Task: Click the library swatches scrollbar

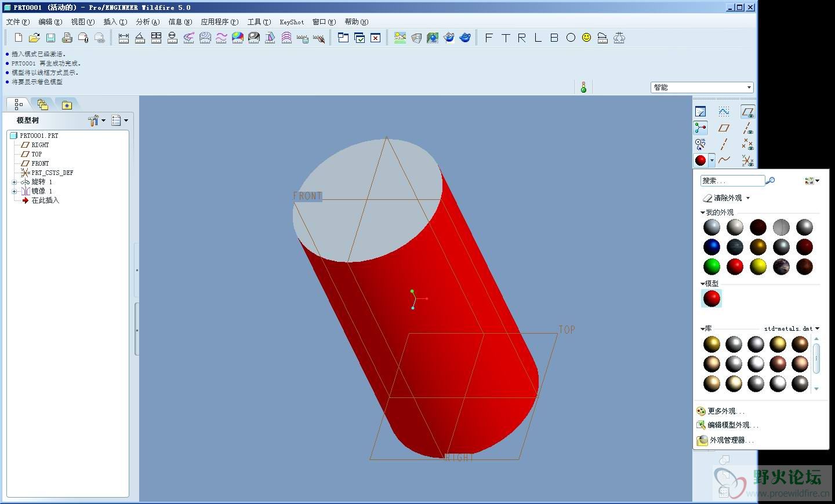Action: point(816,358)
